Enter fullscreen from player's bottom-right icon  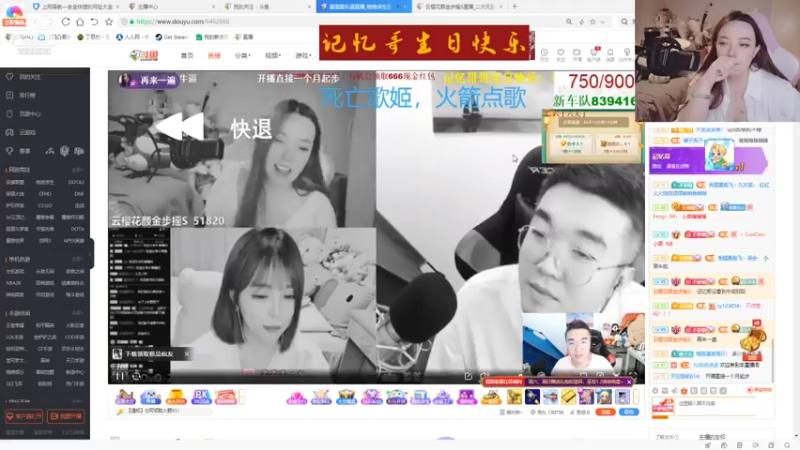tap(633, 376)
